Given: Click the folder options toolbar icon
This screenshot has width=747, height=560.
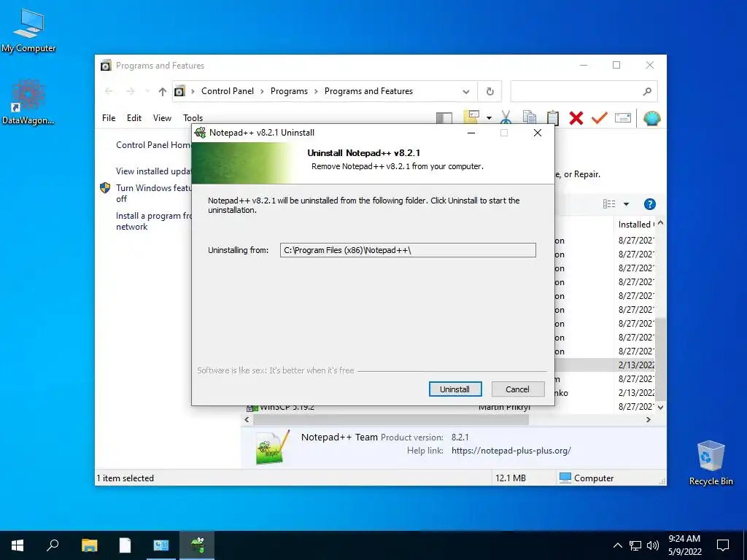Looking at the screenshot, I should [472, 117].
